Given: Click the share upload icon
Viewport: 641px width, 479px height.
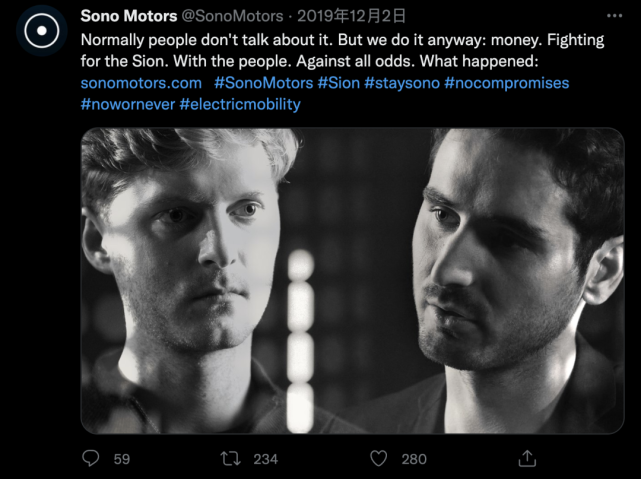Looking at the screenshot, I should [527, 458].
